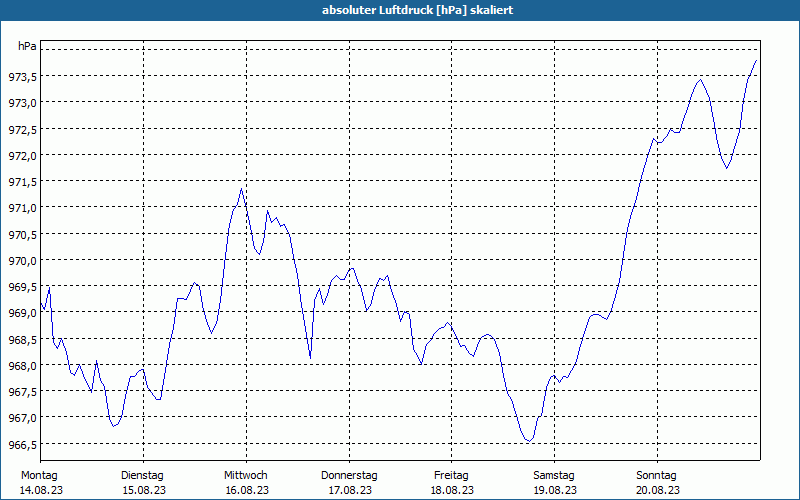Click the lowest pressure dip before Samstag
This screenshot has height=500, width=800.
coord(530,441)
